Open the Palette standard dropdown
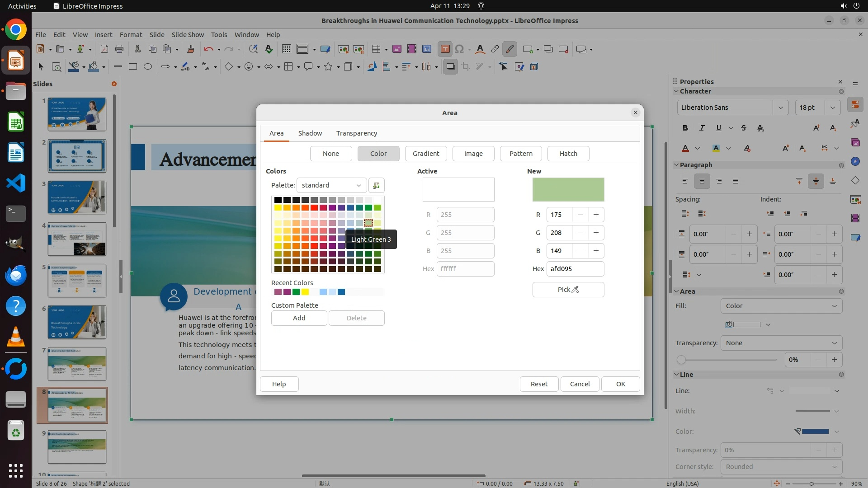 [331, 185]
